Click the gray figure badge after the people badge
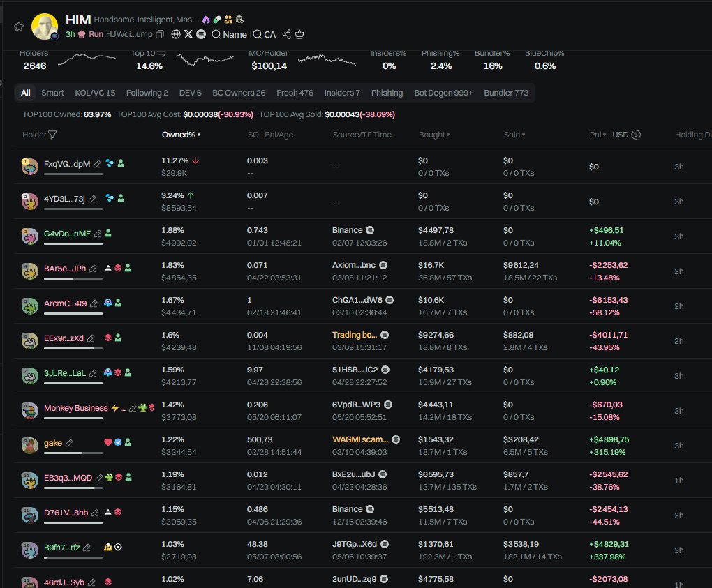The image size is (712, 588). click(x=239, y=20)
